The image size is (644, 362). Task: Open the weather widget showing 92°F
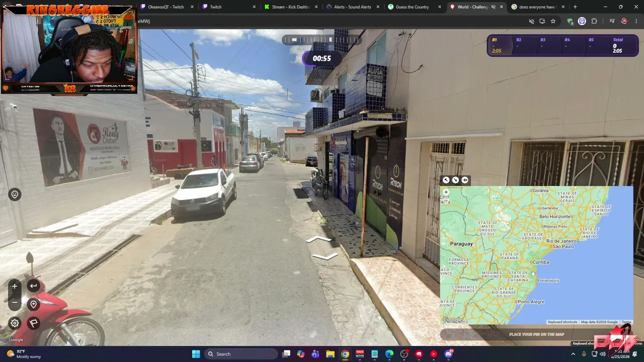pos(23,354)
